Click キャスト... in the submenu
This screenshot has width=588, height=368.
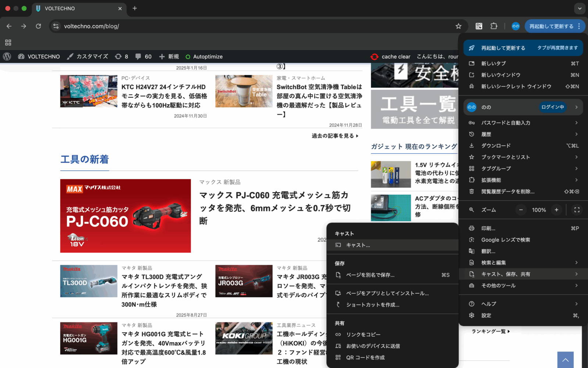tap(392, 245)
